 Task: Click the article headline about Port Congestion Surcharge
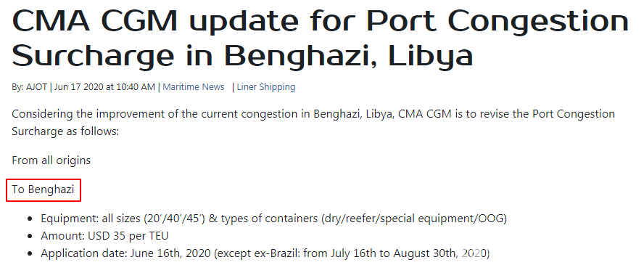coord(320,38)
